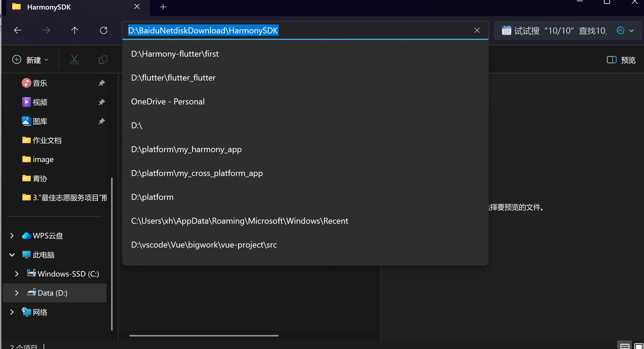644x349 pixels.
Task: Click the Back navigation arrow
Action: [x=18, y=30]
